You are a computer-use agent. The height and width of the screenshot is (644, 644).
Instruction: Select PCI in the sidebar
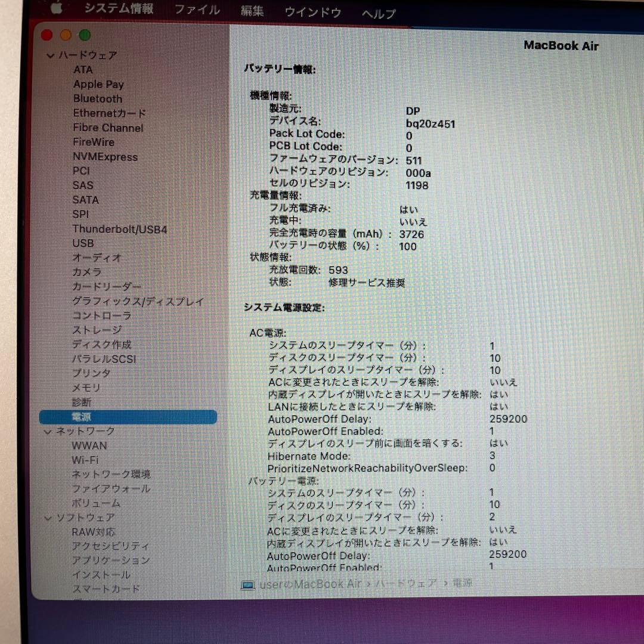(x=81, y=171)
